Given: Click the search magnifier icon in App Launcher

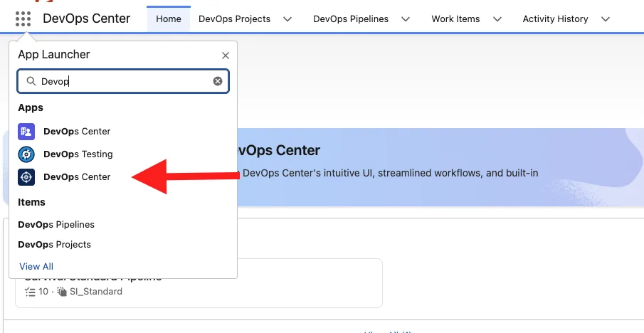Looking at the screenshot, I should (31, 81).
